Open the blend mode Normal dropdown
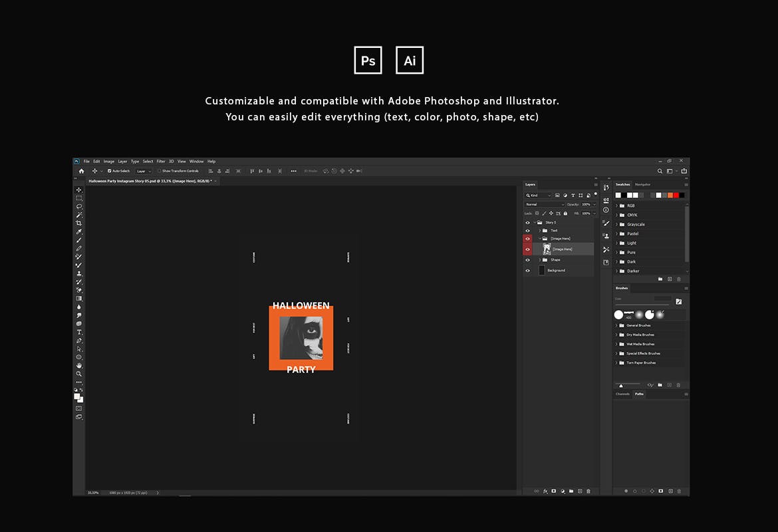 (543, 204)
